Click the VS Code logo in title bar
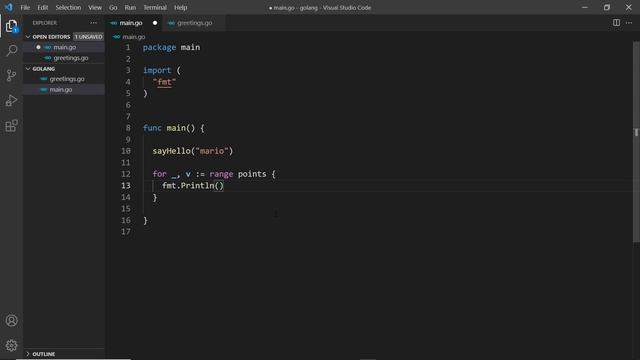The image size is (640, 360). pos(9,7)
